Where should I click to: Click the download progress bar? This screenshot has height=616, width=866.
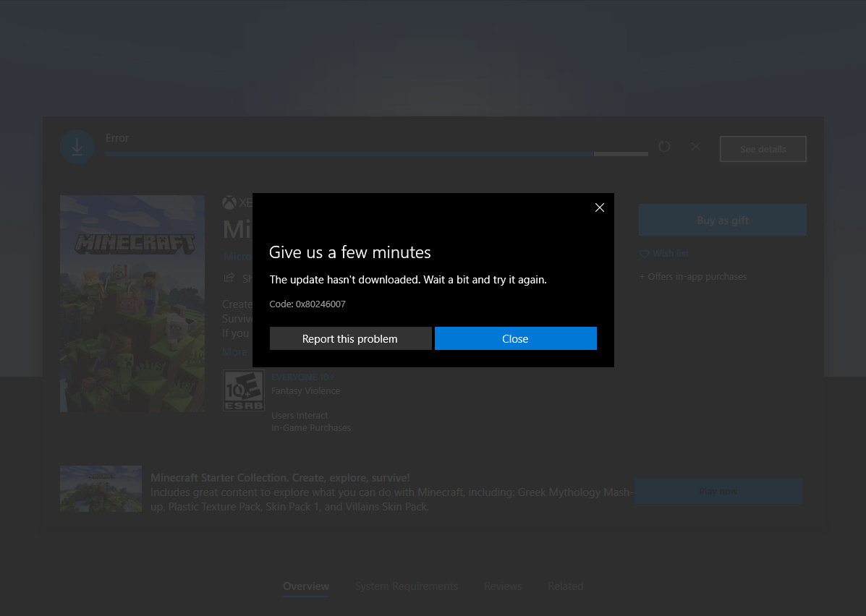point(377,154)
